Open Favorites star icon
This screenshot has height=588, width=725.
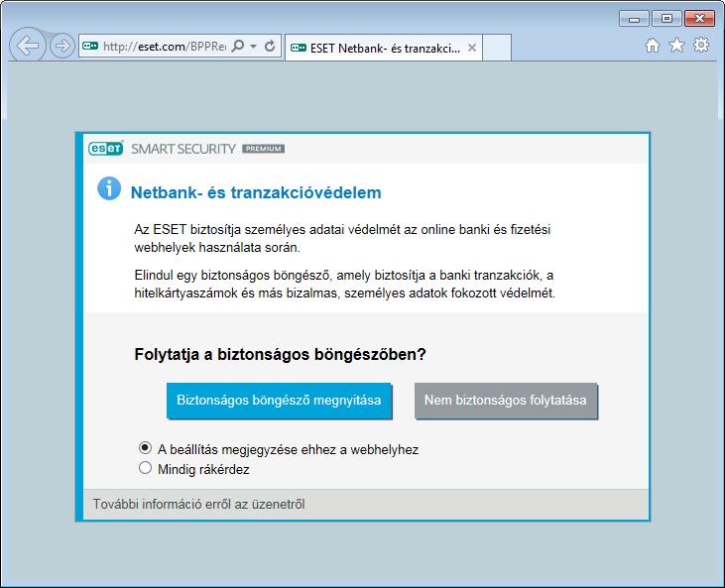pos(677,46)
